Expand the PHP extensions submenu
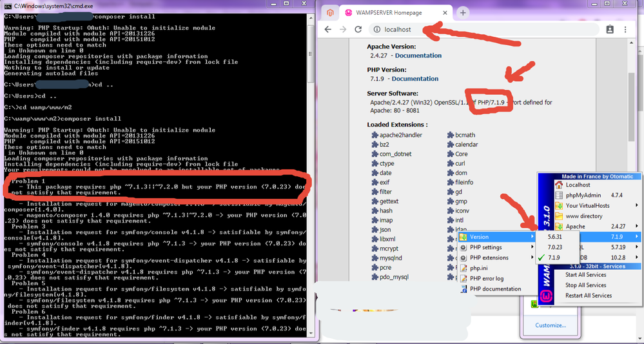Viewport: 644px width, 344px height. pos(496,258)
